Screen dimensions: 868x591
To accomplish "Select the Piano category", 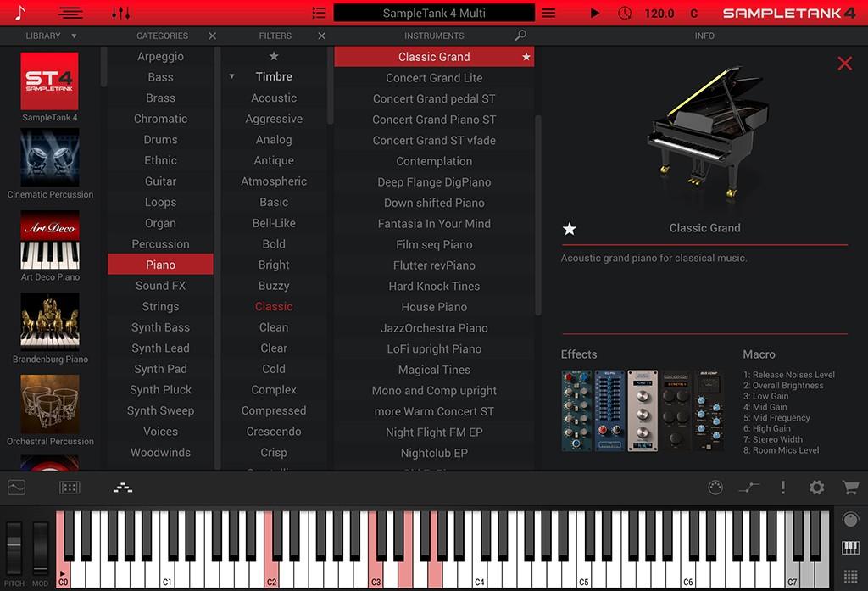I will coord(160,265).
